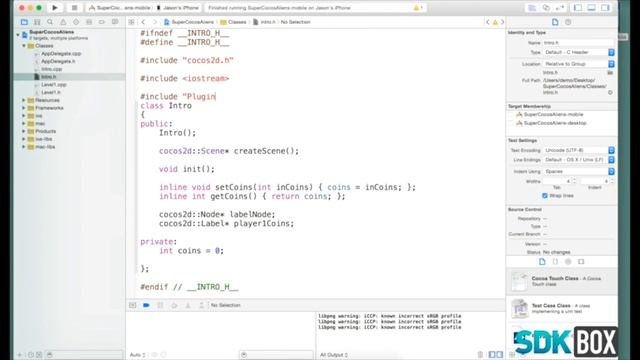Open Level1.cpp in the navigator

(53, 84)
